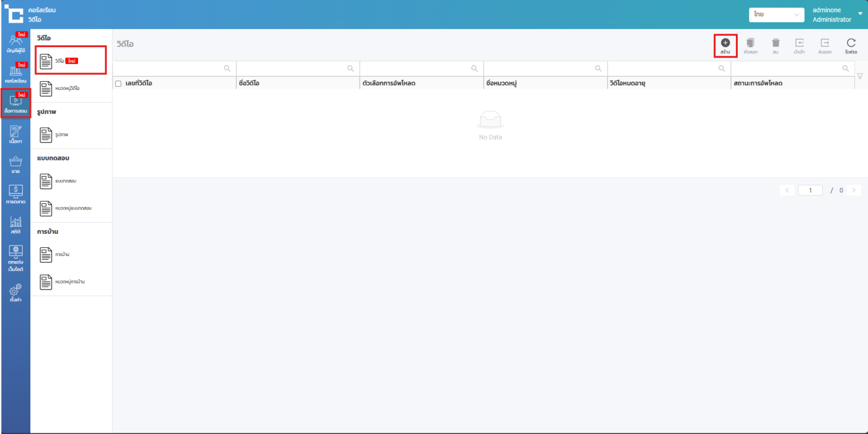
Task: Open the เนื้อหา content sidebar icon
Action: pyautogui.click(x=15, y=134)
